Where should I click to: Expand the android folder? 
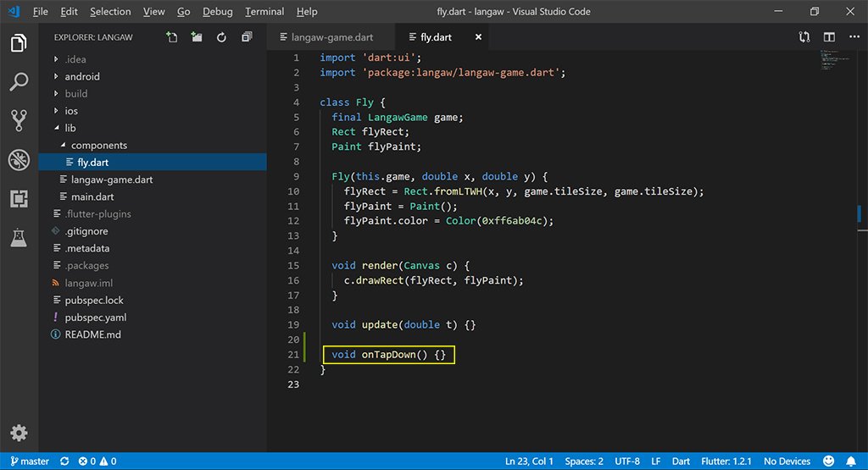tap(81, 76)
